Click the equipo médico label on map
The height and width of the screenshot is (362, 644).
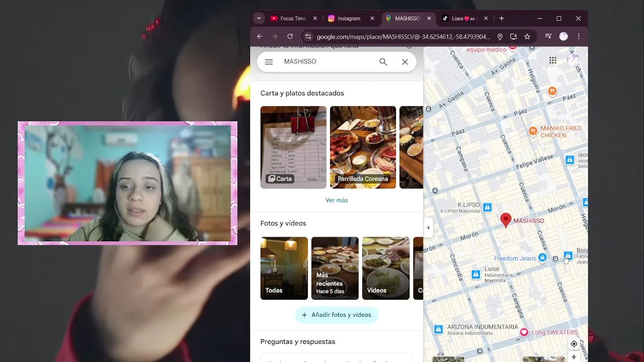486,50
